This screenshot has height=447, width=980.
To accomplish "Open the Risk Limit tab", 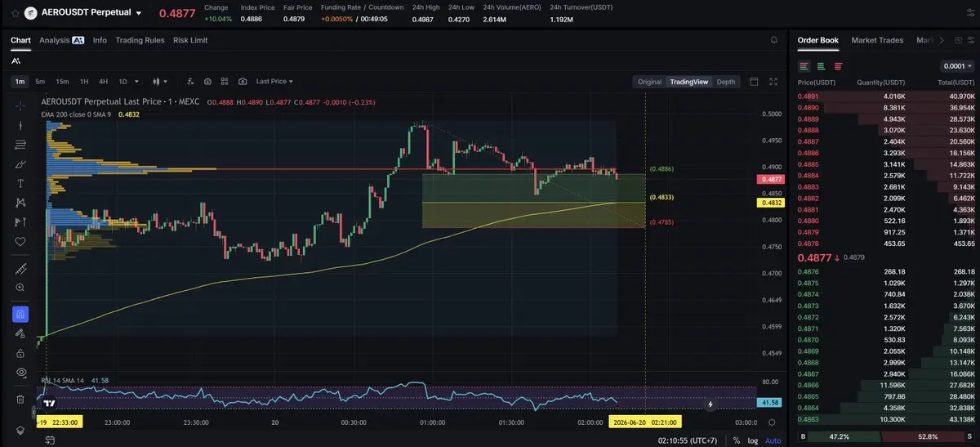I will pyautogui.click(x=190, y=40).
